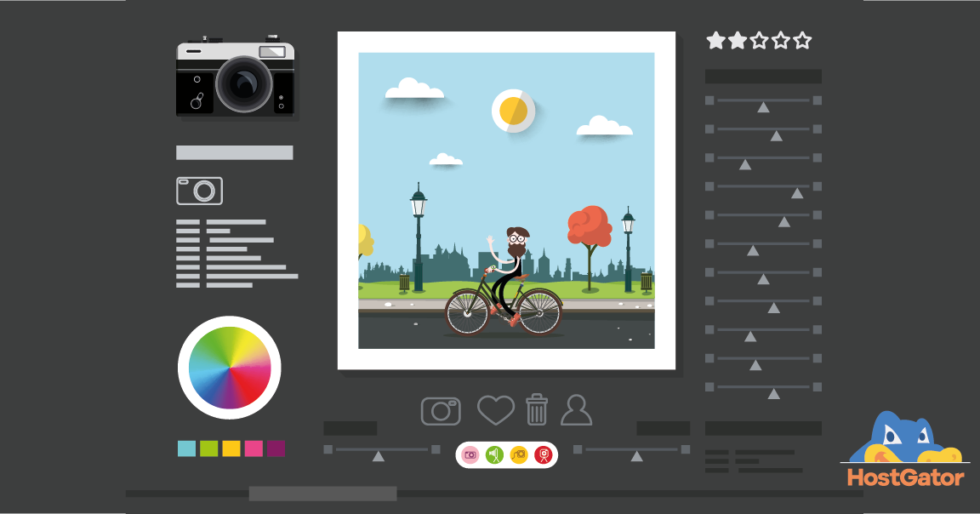Click the small camera outline icon under the toolbar
980x514 pixels.
[199, 191]
